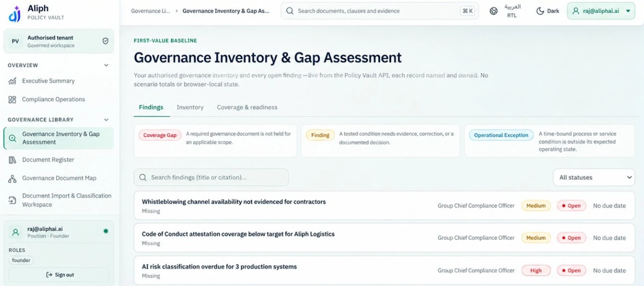
Task: Click the moon icon for dark mode
Action: point(540,11)
